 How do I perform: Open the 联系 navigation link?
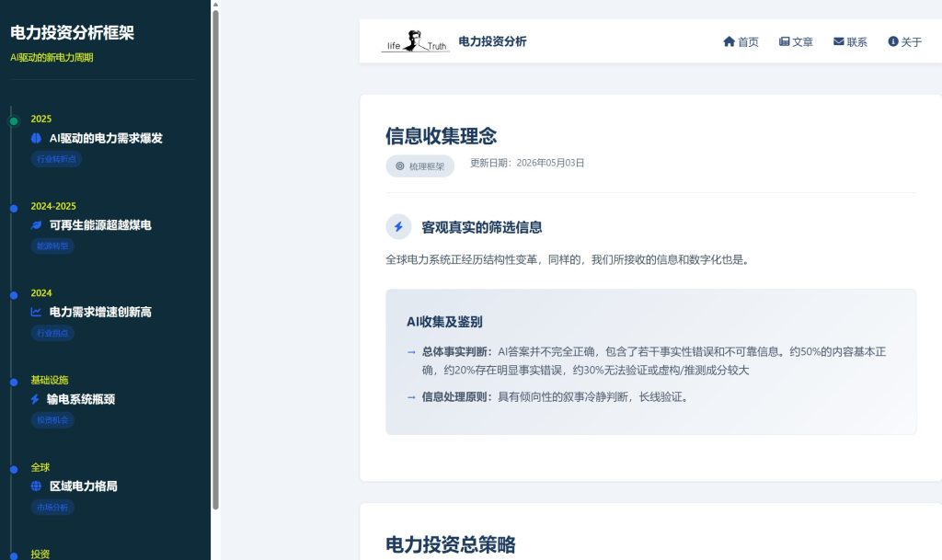tap(850, 41)
